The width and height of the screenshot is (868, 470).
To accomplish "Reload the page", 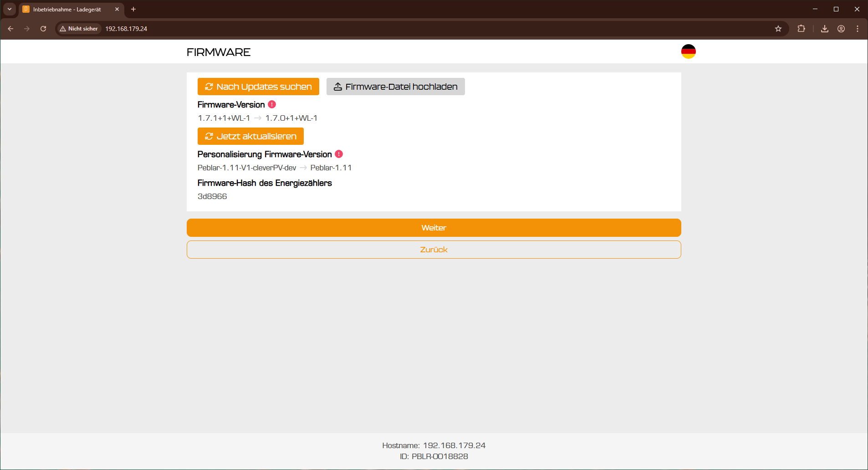I will click(x=43, y=29).
